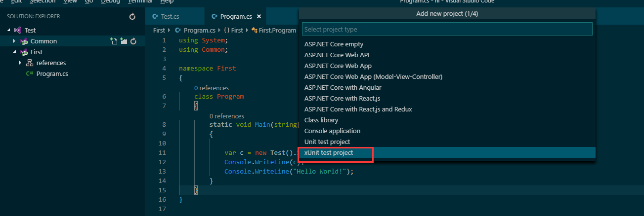Expand the Common project node

pyautogui.click(x=14, y=41)
